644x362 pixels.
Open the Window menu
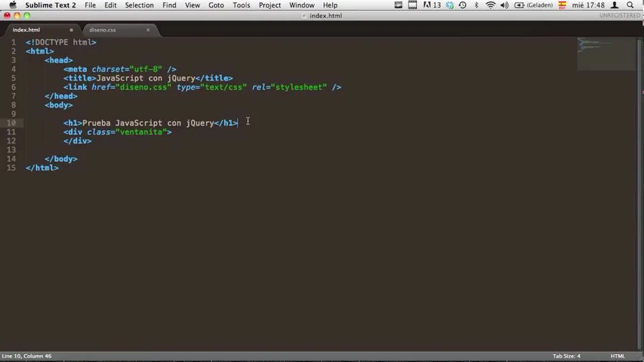(x=301, y=5)
